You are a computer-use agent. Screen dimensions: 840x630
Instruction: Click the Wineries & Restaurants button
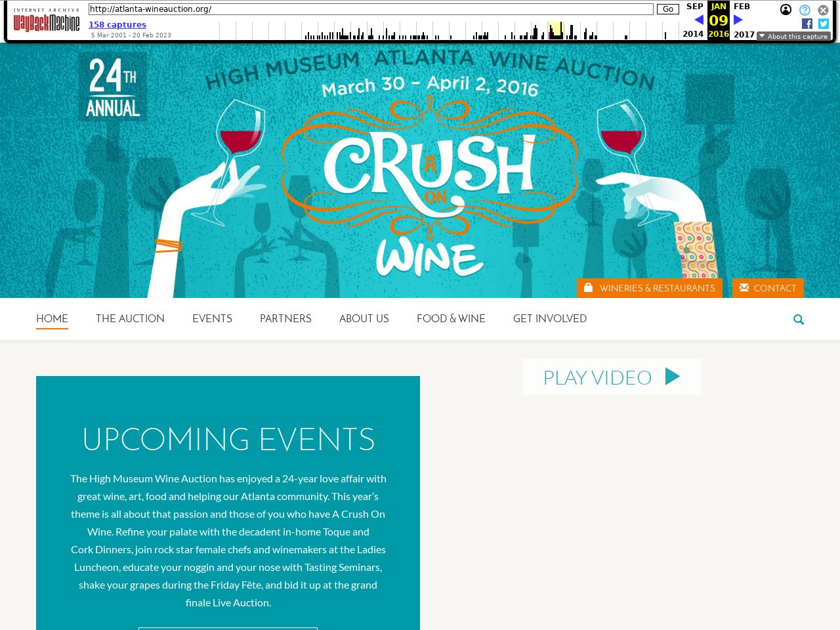click(650, 288)
